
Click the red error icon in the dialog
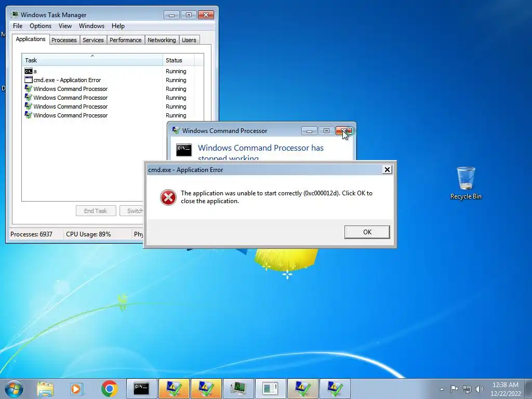168,197
